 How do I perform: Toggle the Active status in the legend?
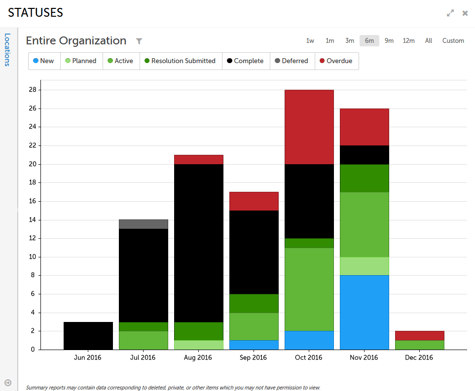click(121, 61)
